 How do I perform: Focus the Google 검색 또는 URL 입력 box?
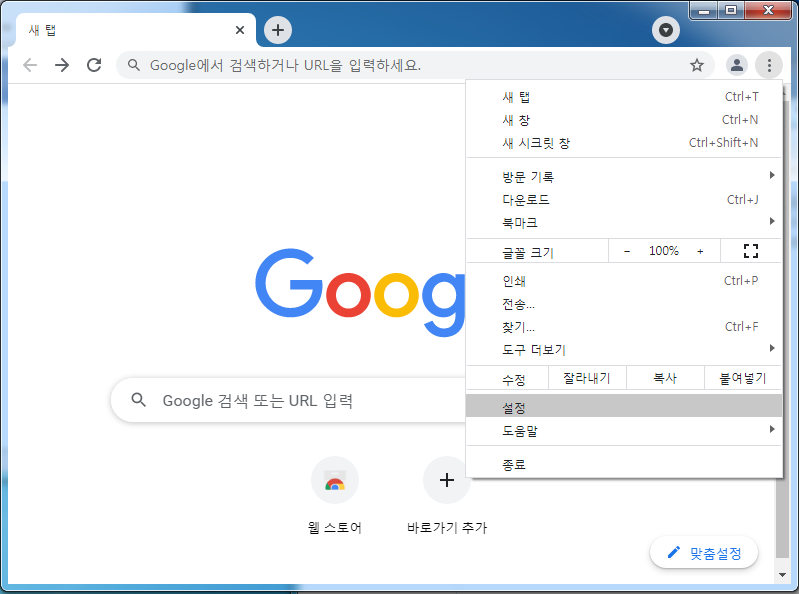(x=288, y=400)
